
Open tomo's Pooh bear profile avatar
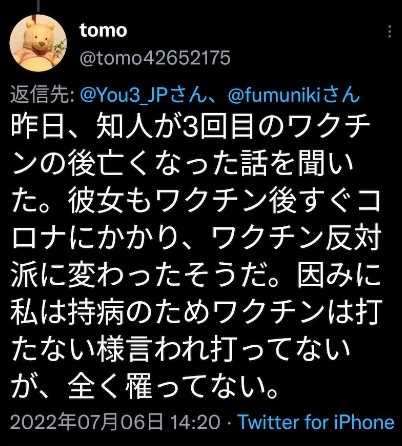point(38,43)
